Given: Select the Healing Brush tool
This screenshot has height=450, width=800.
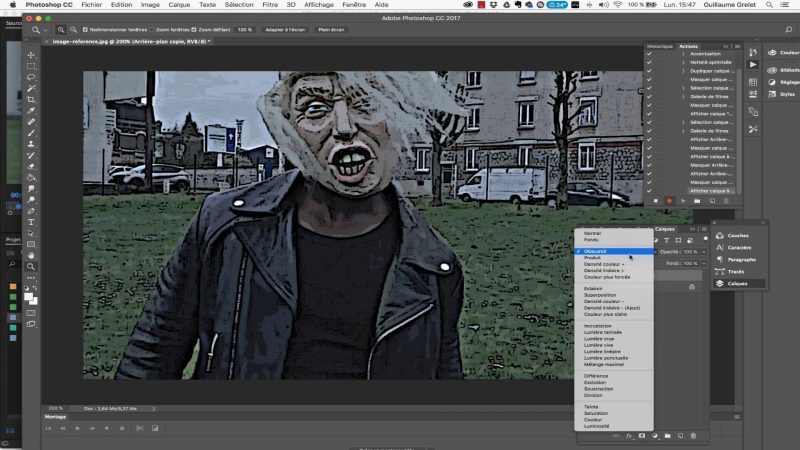Looking at the screenshot, I should [31, 122].
